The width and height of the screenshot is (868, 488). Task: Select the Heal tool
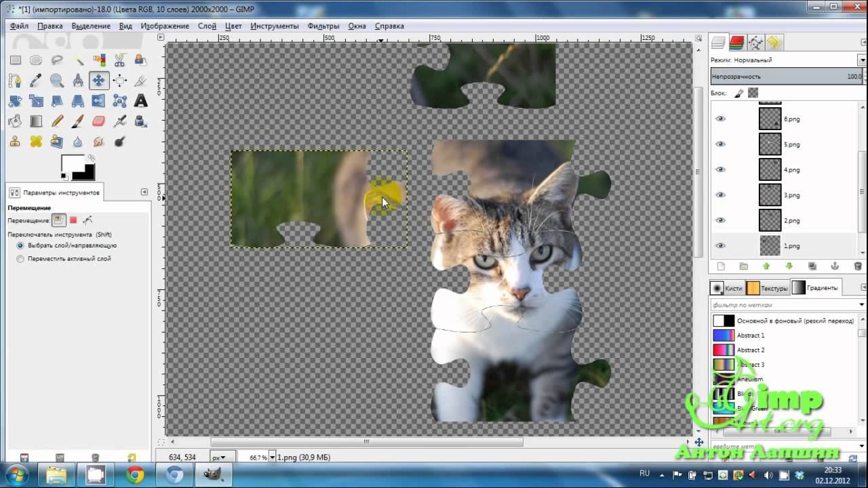click(36, 142)
